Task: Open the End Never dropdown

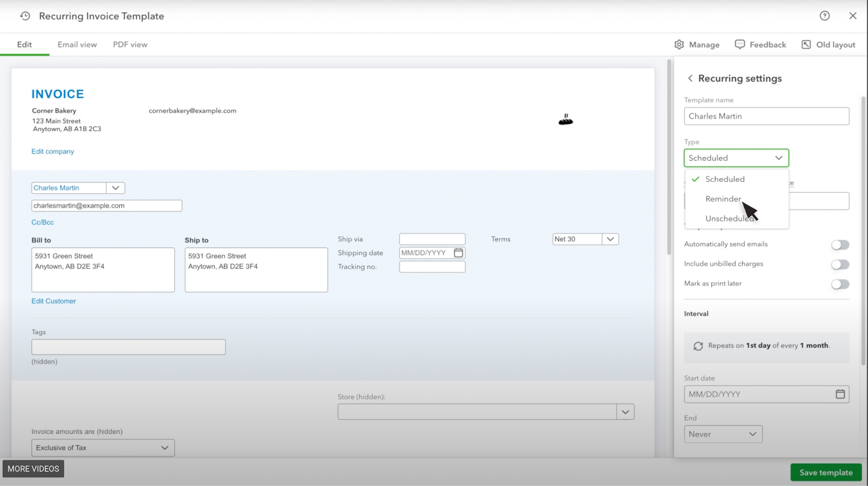Action: 723,434
